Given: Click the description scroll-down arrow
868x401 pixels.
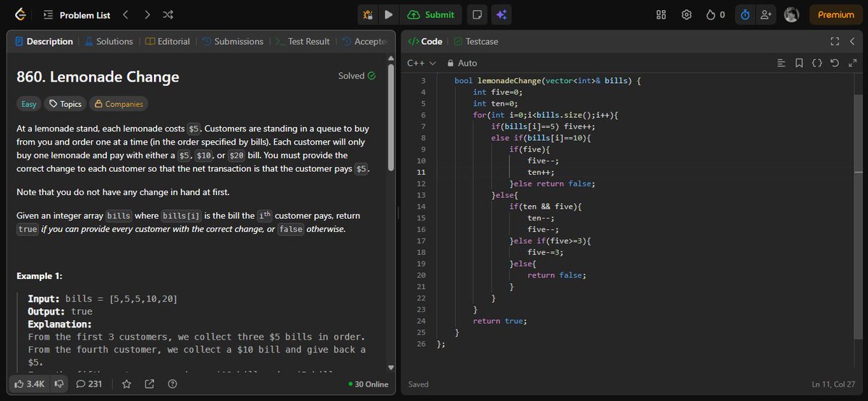Looking at the screenshot, I should click(391, 367).
